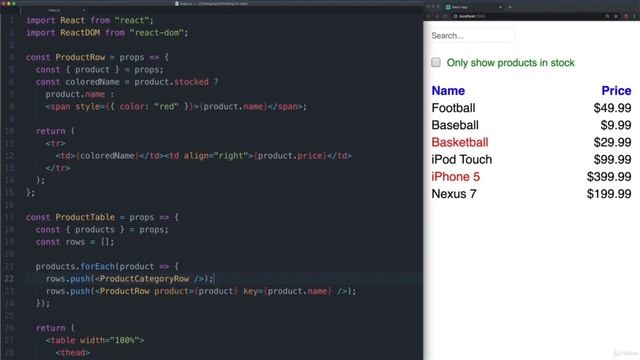The height and width of the screenshot is (360, 640).
Task: Click the 'coloredName' variable on line 6
Action: 92,82
